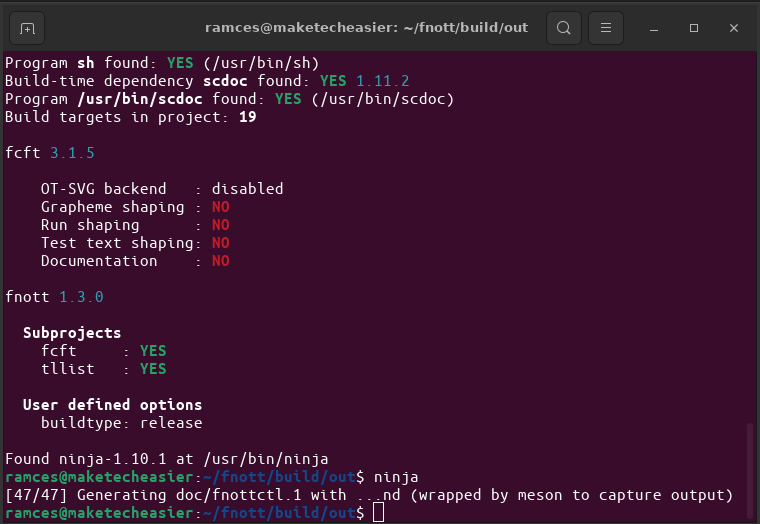Click 'Build targets in project: 19' line
Image resolution: width=760 pixels, height=524 pixels.
131,117
